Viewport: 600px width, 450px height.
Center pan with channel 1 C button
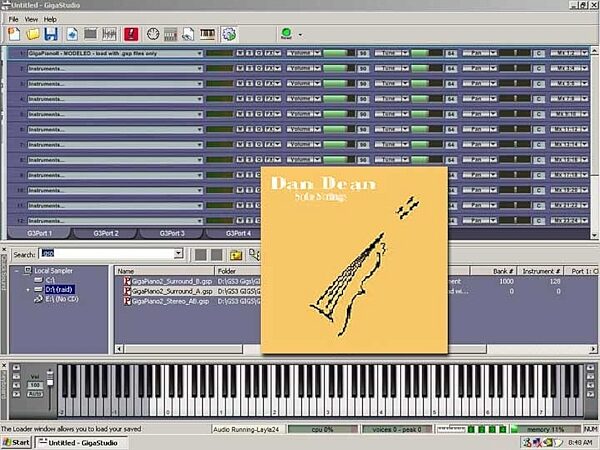(539, 53)
